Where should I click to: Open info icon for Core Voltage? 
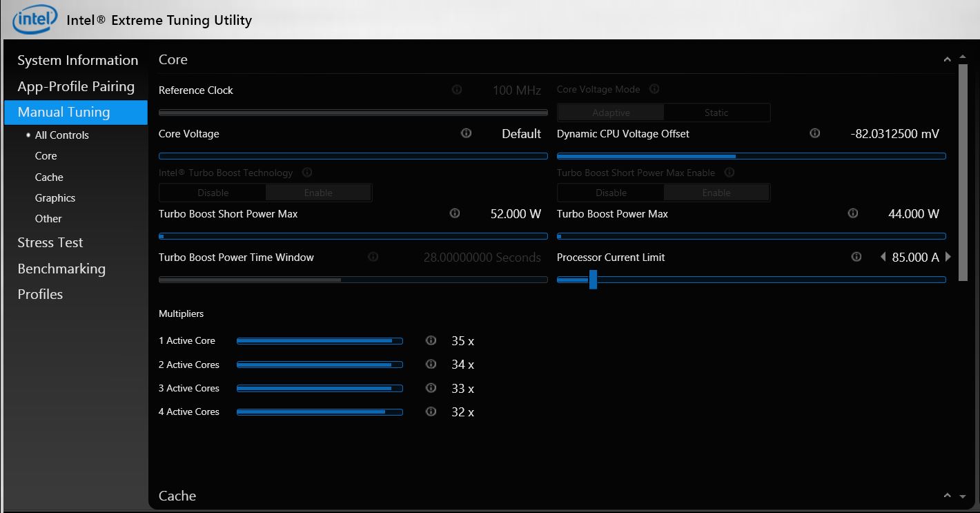point(467,133)
